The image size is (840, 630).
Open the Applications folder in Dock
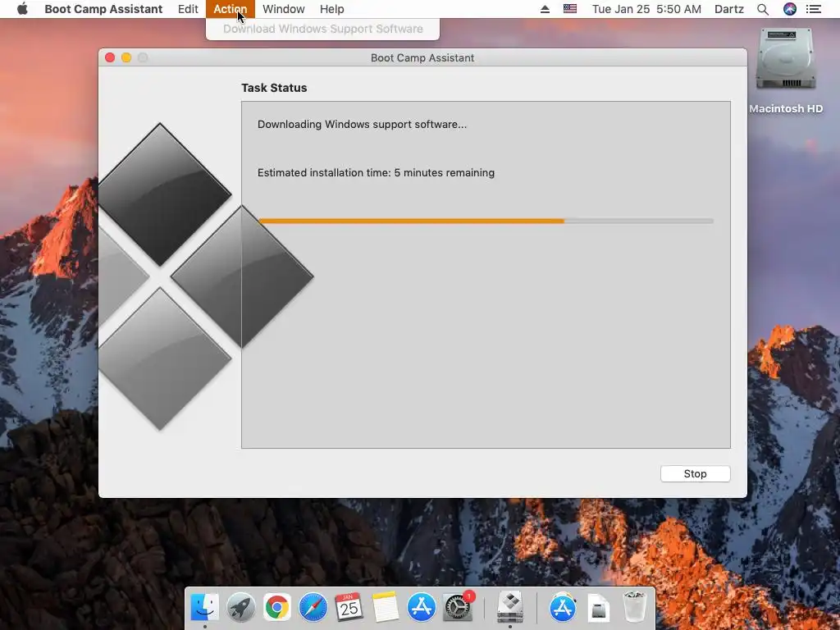tap(563, 607)
